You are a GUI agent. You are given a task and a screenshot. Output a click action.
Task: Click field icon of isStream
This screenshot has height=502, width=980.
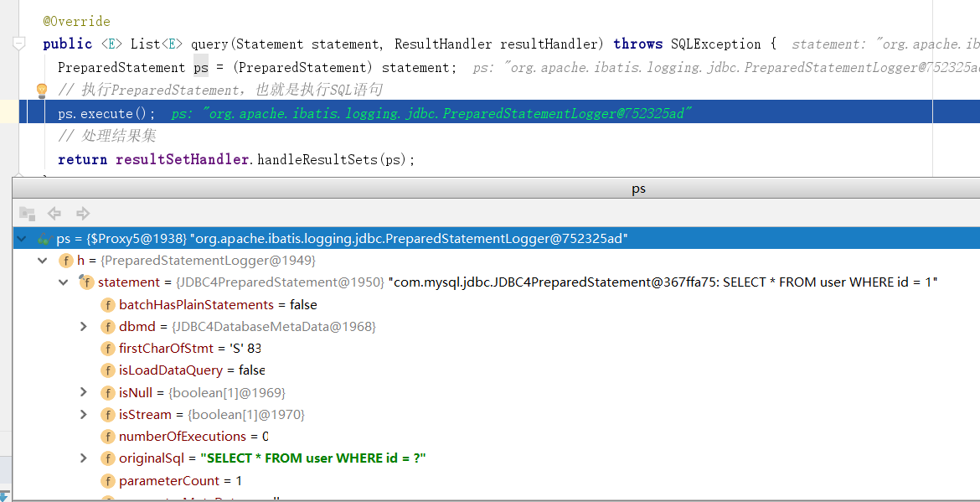click(108, 415)
